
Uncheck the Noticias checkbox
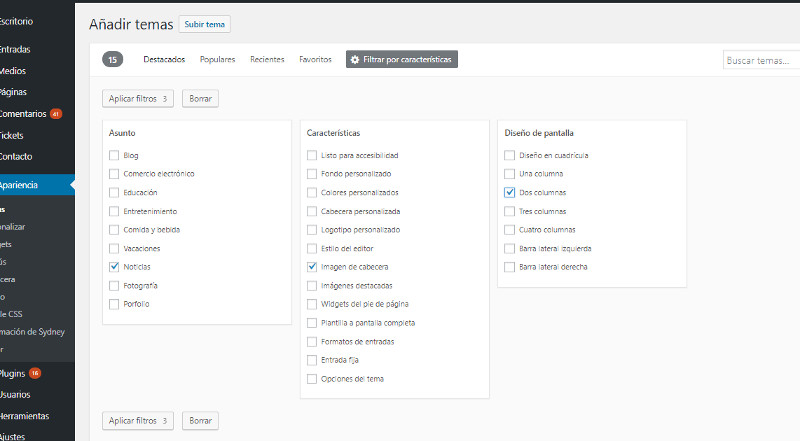click(x=114, y=267)
